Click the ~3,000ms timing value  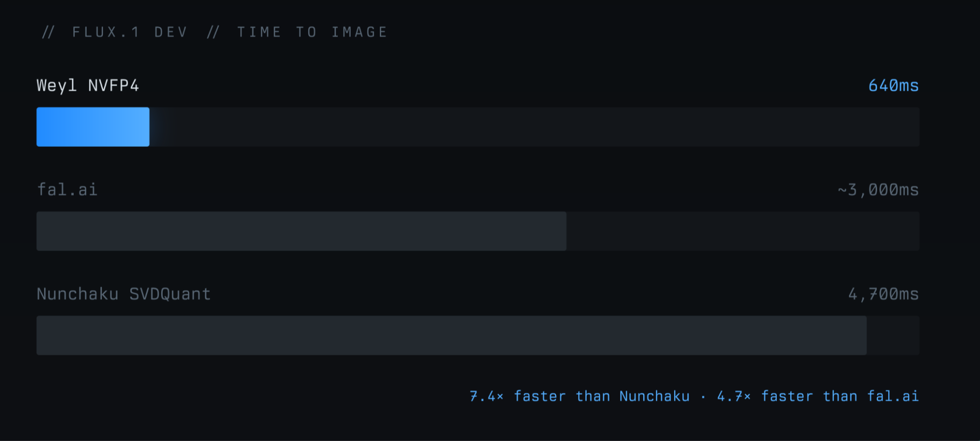pyautogui.click(x=878, y=190)
